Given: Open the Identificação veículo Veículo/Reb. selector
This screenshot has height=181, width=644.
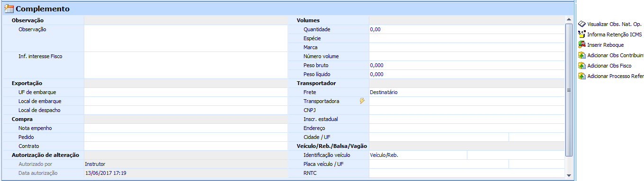Looking at the screenshot, I should point(418,155).
